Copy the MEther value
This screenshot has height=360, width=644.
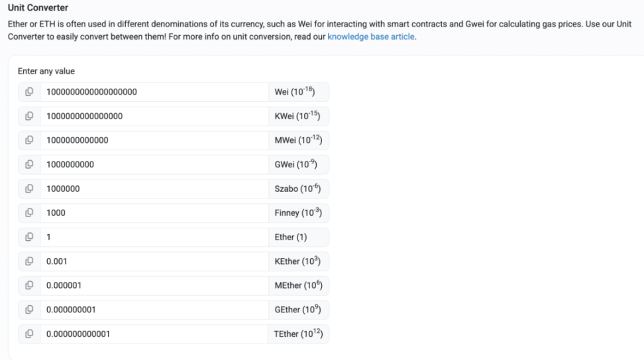click(x=29, y=285)
